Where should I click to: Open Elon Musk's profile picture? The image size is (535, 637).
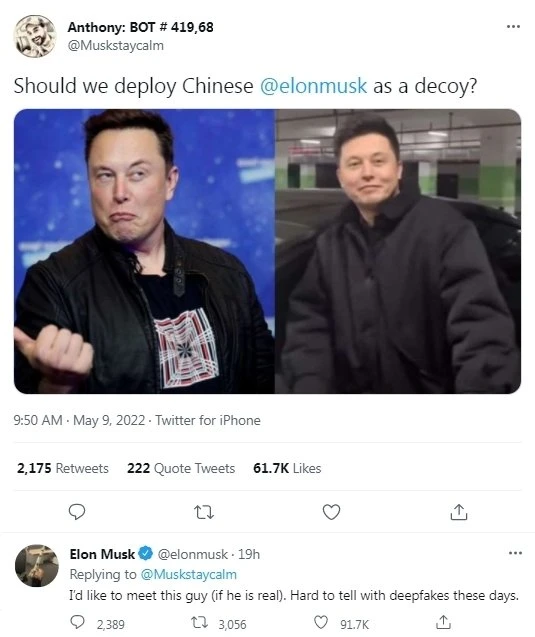[37, 566]
